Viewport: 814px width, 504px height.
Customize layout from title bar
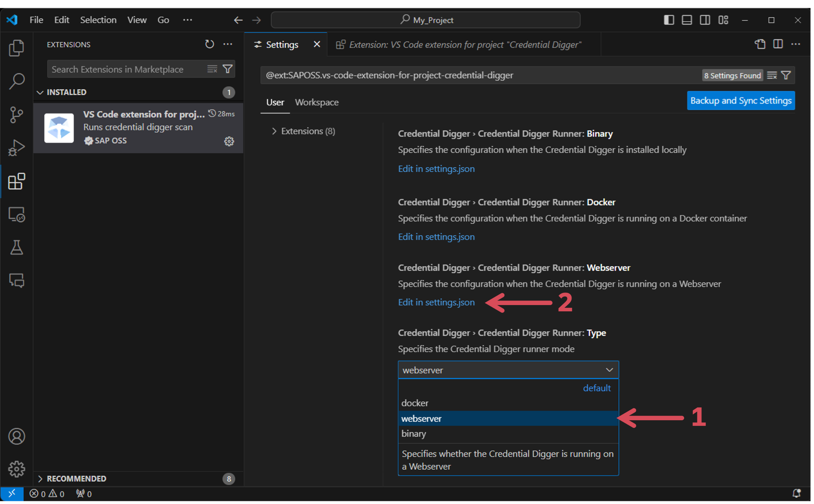point(723,20)
